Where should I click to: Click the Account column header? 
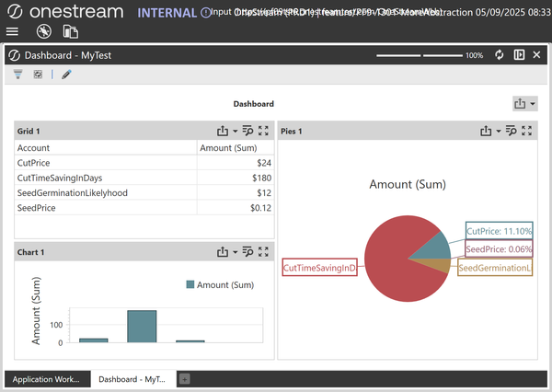tap(34, 147)
